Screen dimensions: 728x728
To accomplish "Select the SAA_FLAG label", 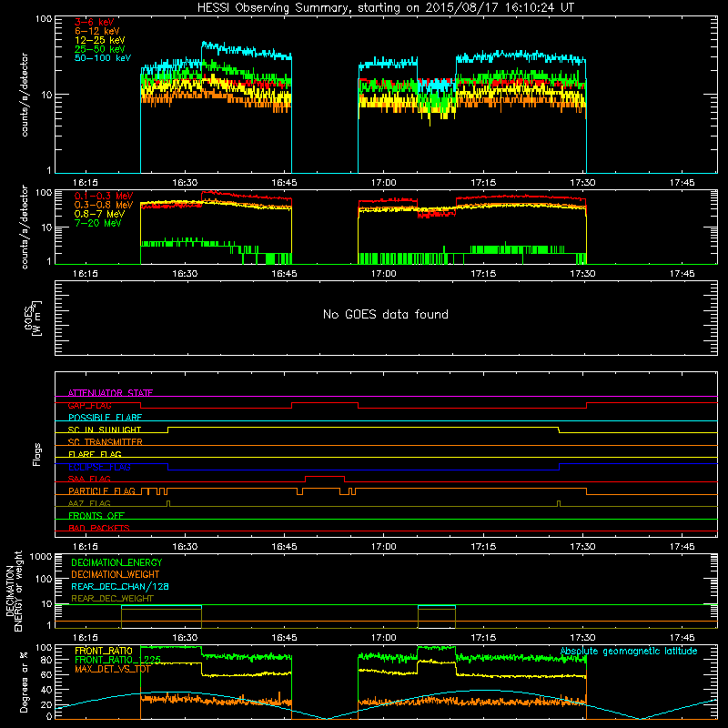I will coord(89,479).
